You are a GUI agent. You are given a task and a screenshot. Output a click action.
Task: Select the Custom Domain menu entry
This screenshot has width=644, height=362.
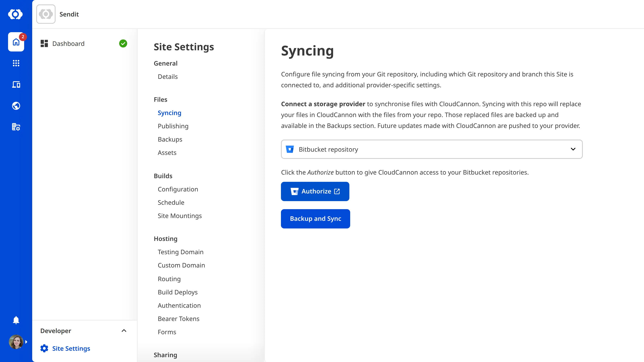(182, 265)
